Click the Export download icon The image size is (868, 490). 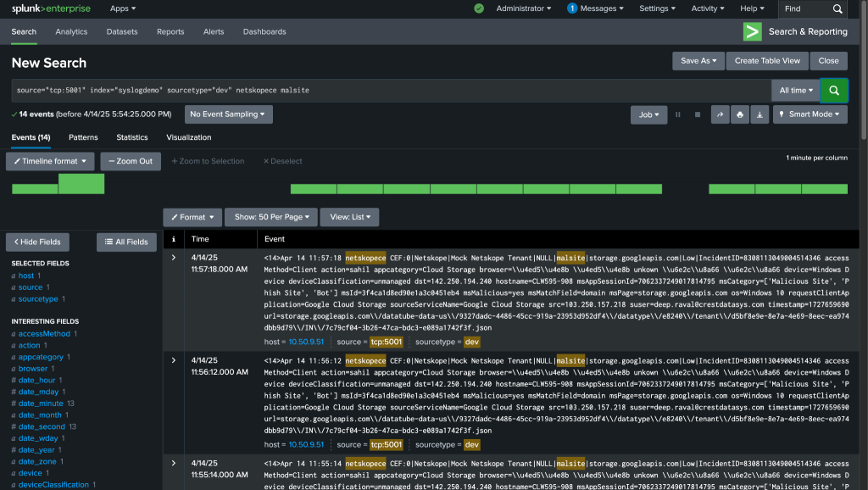(x=759, y=114)
